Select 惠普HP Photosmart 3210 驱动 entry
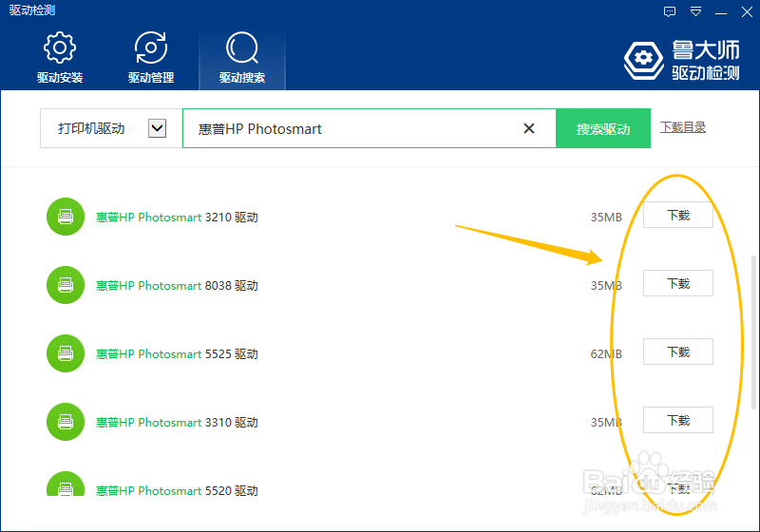 (x=177, y=217)
